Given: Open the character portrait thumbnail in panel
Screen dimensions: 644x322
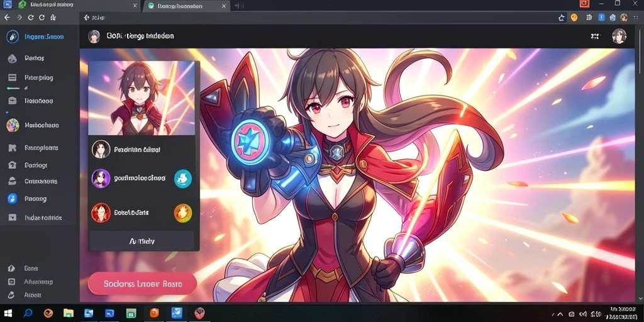Looking at the screenshot, I should [142, 98].
